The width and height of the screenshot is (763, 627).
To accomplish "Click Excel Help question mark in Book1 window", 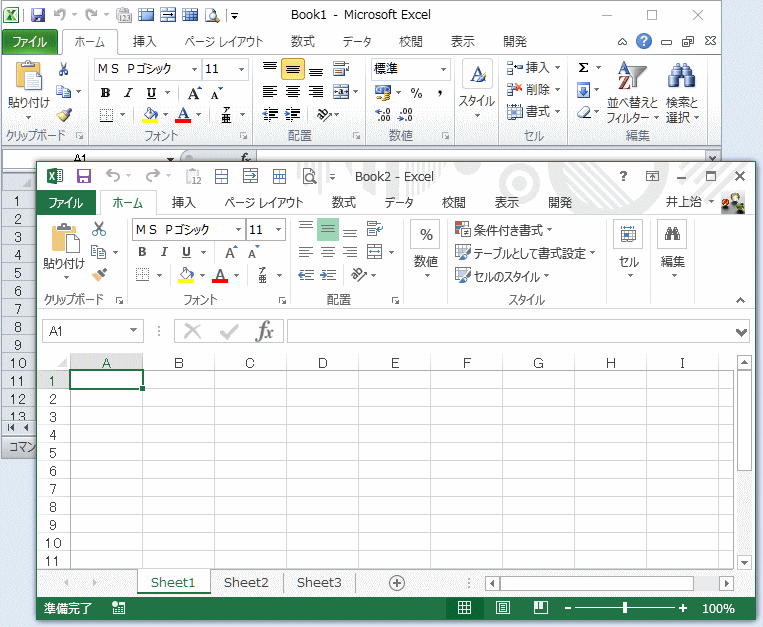I will click(644, 41).
